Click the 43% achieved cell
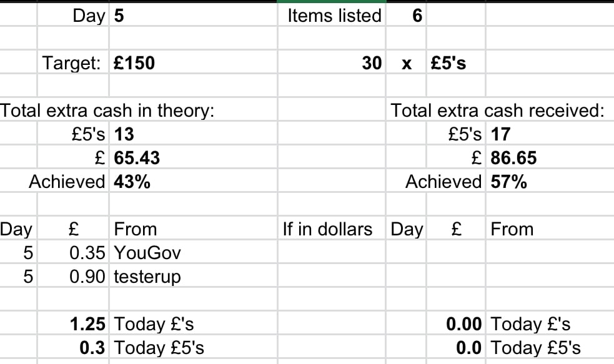Screen dimensions: 614x364 (132, 182)
